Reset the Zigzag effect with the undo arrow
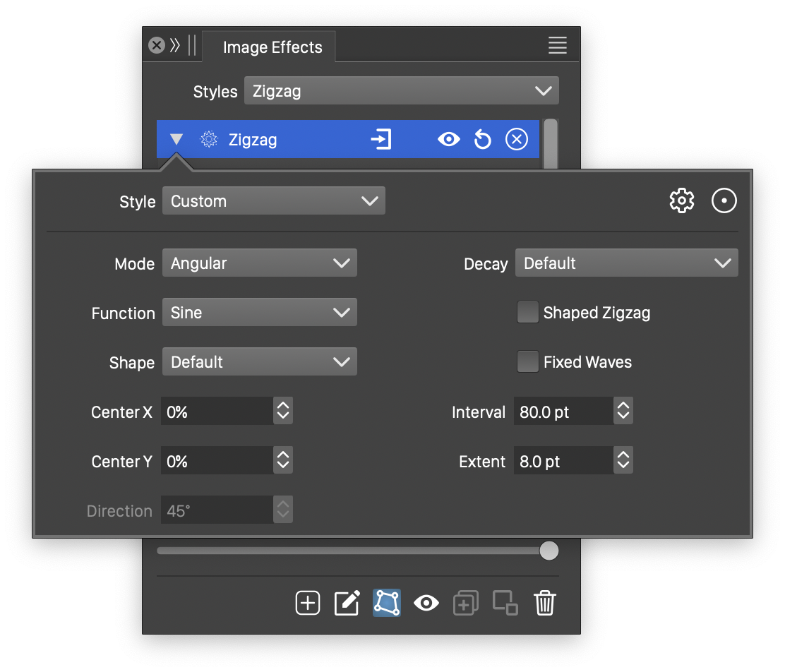 482,140
